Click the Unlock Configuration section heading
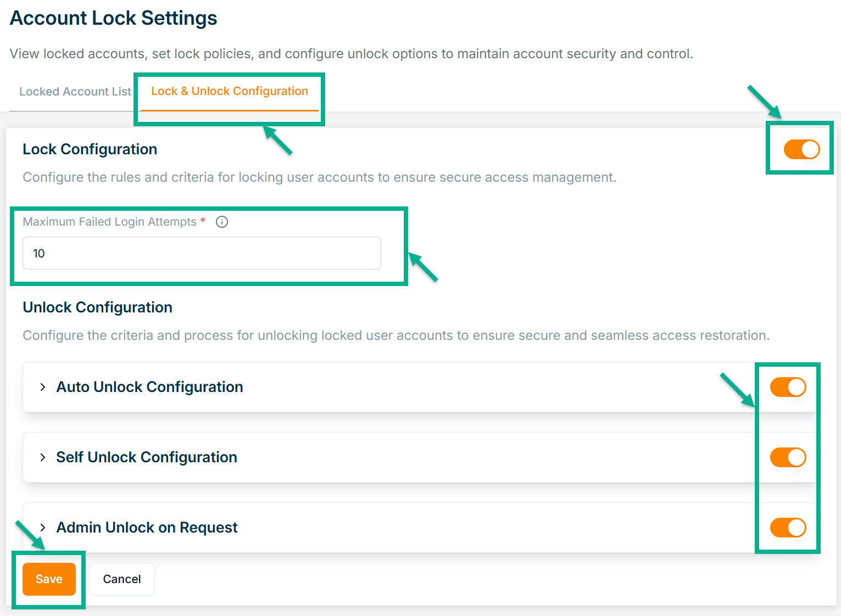841x616 pixels. tap(98, 307)
